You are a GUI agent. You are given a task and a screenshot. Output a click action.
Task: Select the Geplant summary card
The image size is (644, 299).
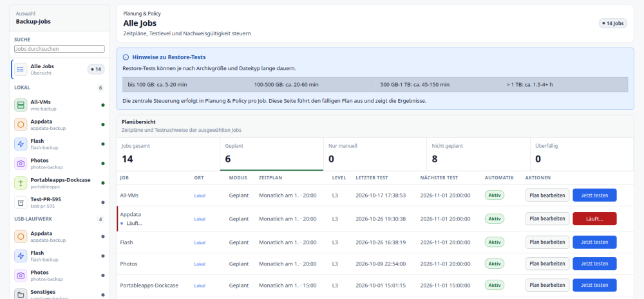[272, 154]
